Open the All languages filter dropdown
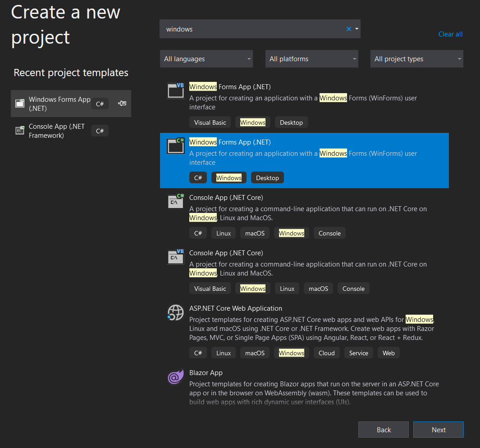Screen dimensions: 480x448 206,59
